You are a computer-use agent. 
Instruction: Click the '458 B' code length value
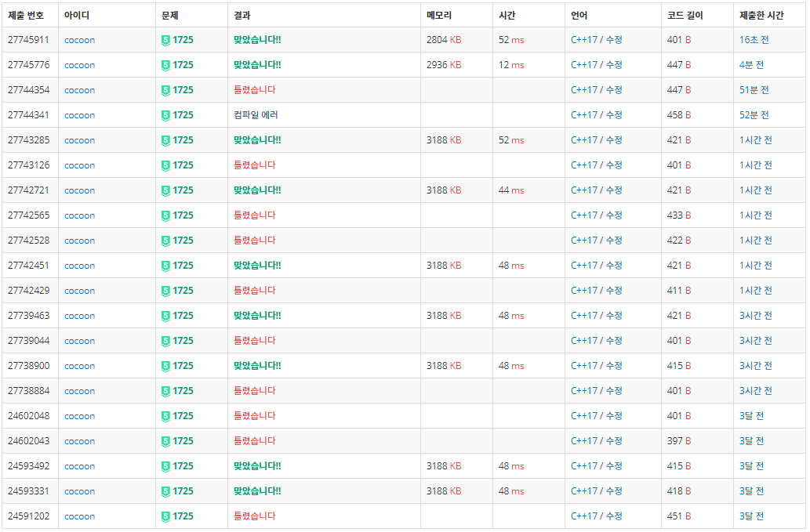(679, 115)
